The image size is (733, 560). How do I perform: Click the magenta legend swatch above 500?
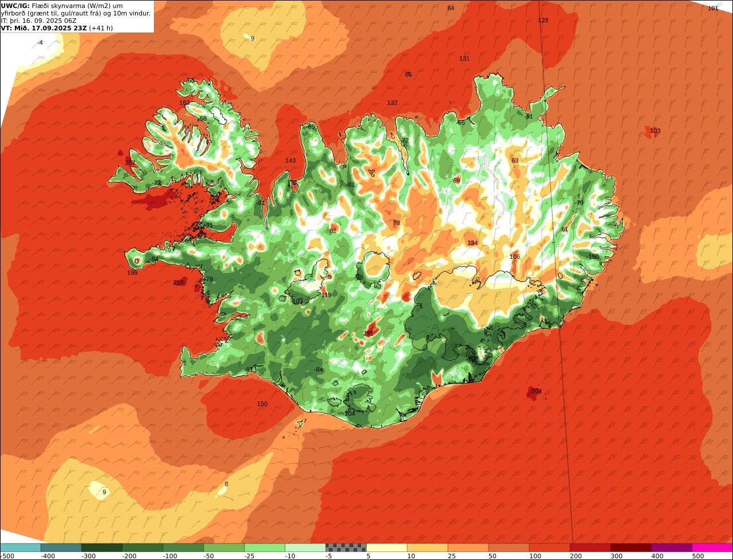point(712,547)
